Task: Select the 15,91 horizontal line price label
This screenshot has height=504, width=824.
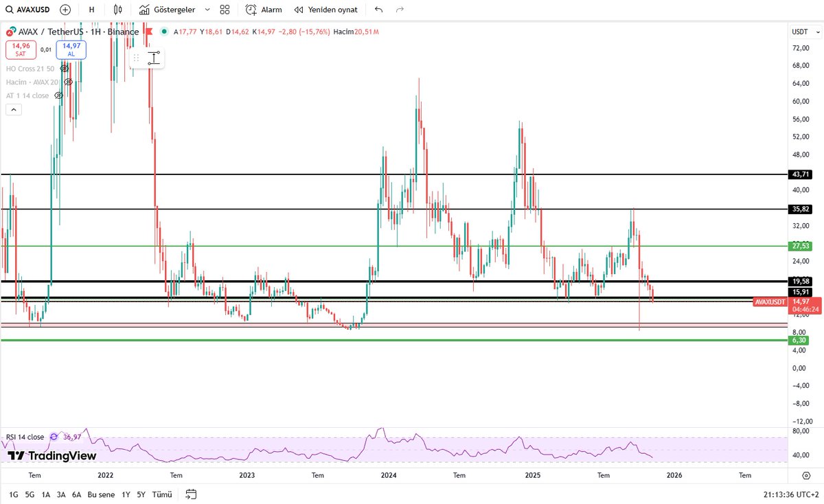Action: [x=799, y=292]
